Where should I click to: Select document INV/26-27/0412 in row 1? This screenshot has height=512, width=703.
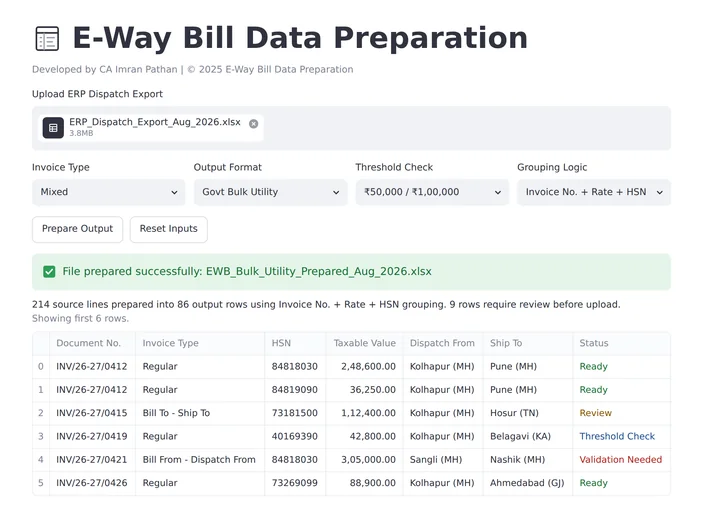pyautogui.click(x=91, y=390)
